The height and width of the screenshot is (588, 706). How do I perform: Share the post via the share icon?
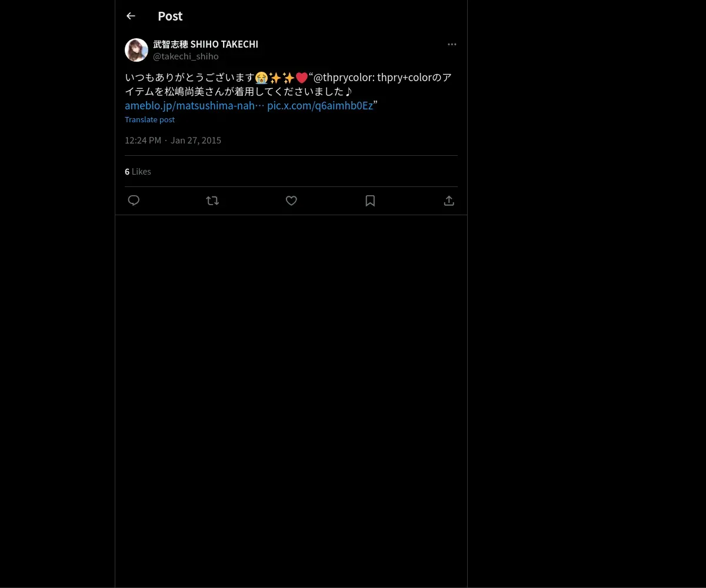[449, 201]
